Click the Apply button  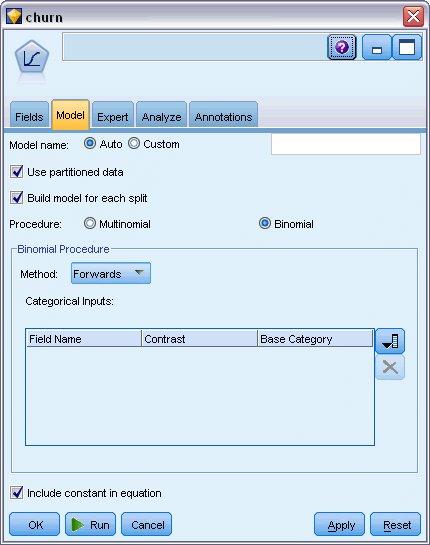339,524
